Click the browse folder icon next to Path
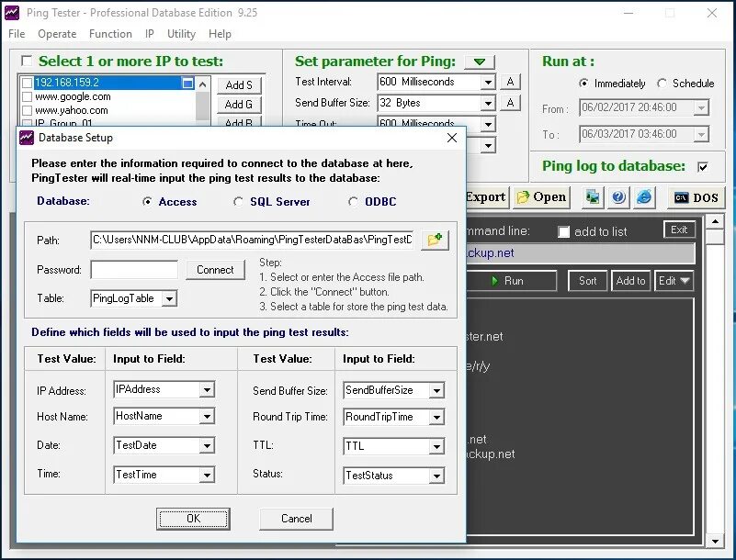Image resolution: width=736 pixels, height=560 pixels. 435,240
